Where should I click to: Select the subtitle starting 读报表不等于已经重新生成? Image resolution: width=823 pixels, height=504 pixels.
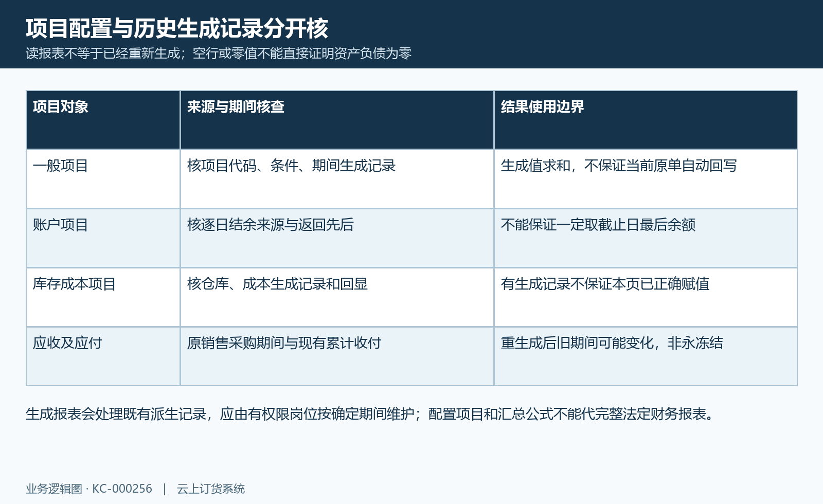(219, 53)
